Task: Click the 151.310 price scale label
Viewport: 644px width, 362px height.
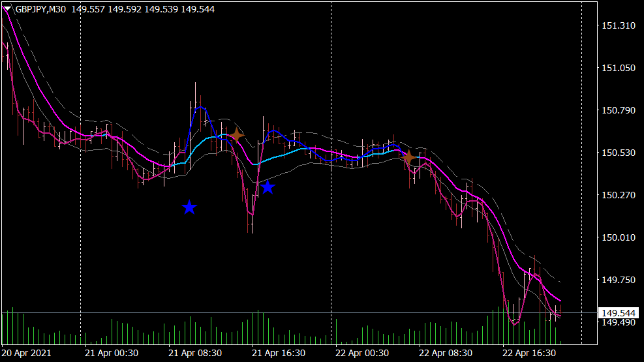Action: click(618, 25)
